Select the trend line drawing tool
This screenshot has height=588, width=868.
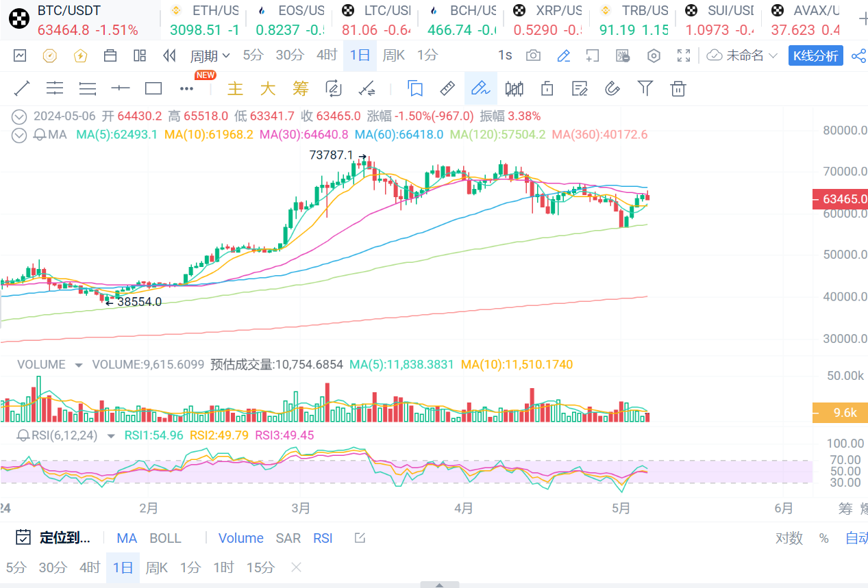pos(22,88)
